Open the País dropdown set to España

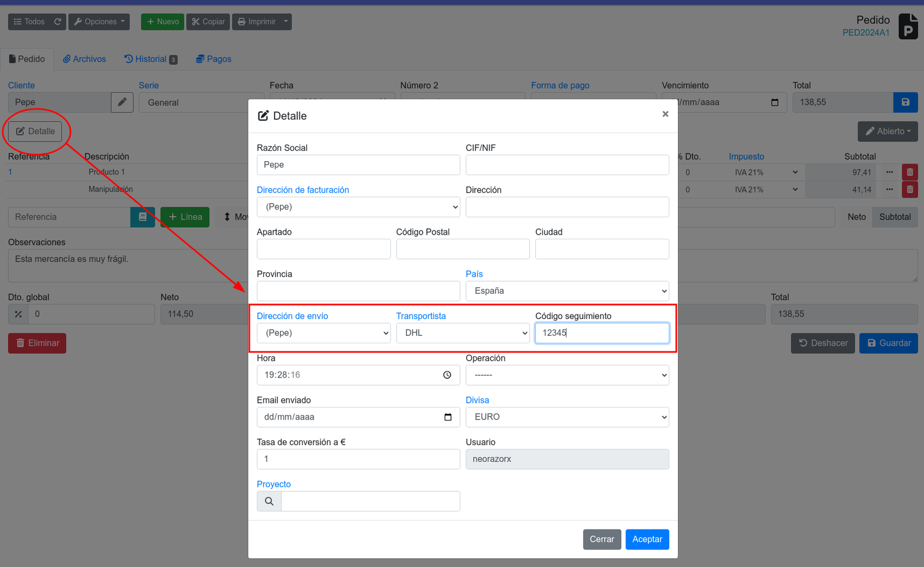point(567,291)
